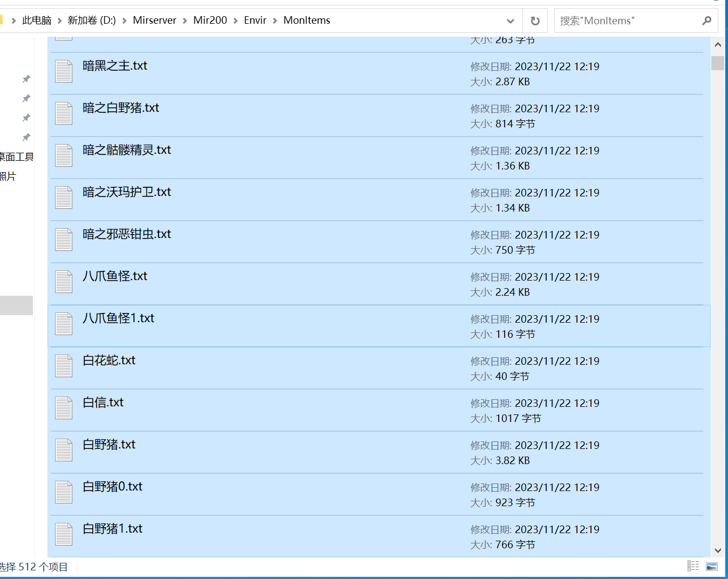
Task: Select the file name 白信.txt
Action: pos(103,403)
